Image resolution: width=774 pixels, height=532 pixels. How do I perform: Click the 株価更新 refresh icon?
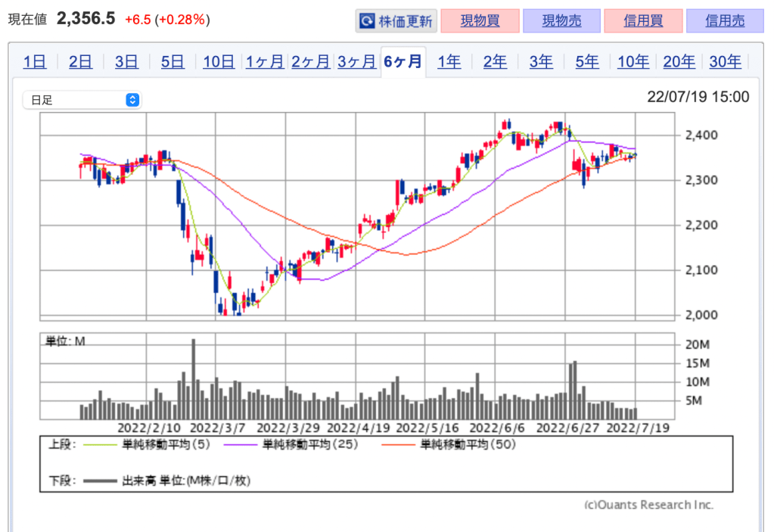[367, 21]
